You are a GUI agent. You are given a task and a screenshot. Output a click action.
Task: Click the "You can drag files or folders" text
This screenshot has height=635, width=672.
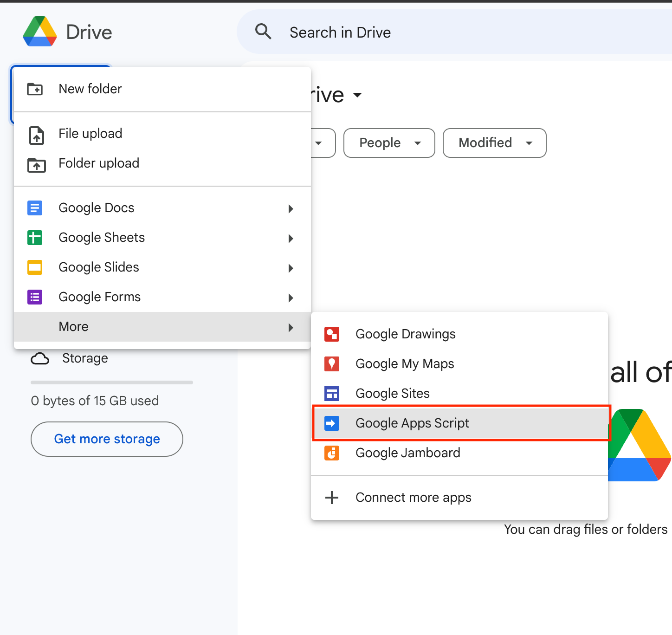pyautogui.click(x=586, y=529)
